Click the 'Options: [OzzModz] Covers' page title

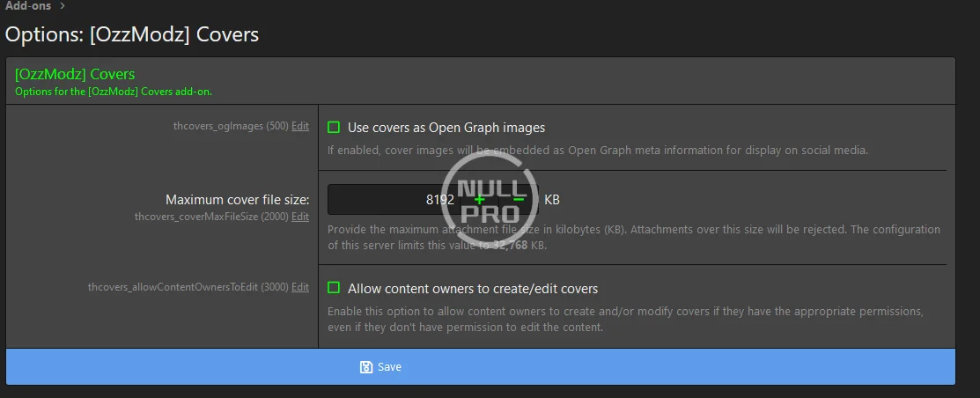point(132,35)
